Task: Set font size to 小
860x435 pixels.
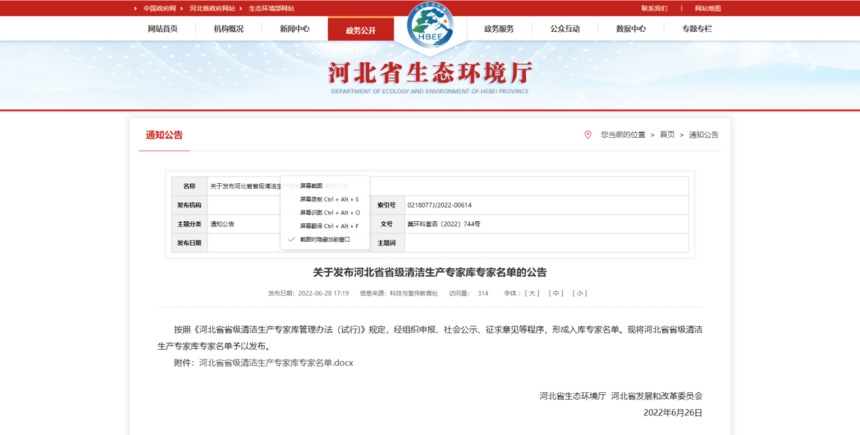Action: pyautogui.click(x=579, y=293)
